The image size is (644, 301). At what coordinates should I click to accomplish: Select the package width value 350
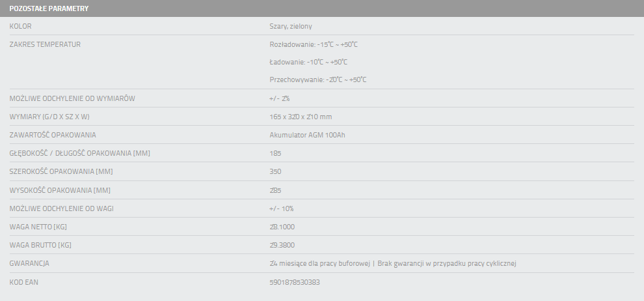click(x=275, y=171)
